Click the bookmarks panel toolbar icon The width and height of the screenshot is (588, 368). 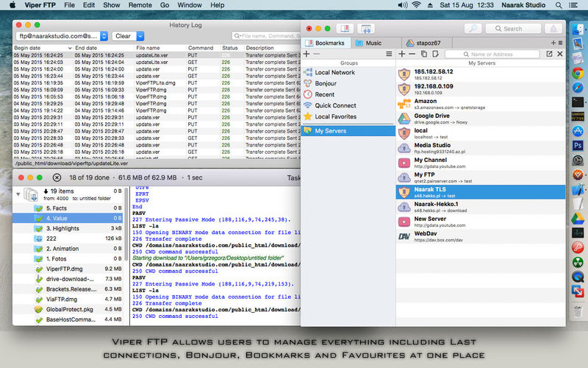pos(345,29)
